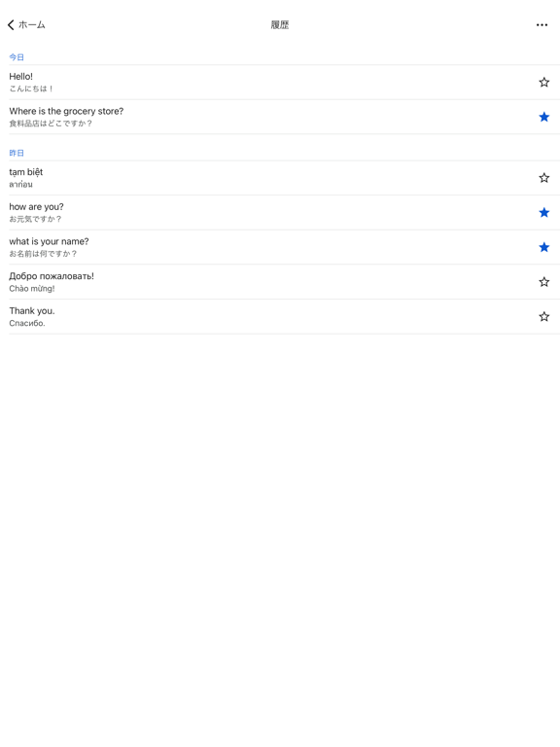560x747 pixels.
Task: Go back using the chevron arrow icon
Action: (x=11, y=24)
